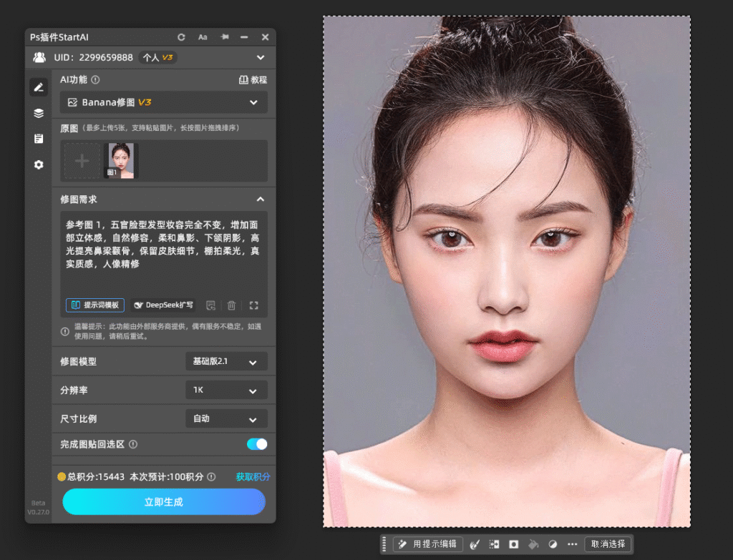The height and width of the screenshot is (560, 733).
Task: Click the brush selection icon in the contextual bar
Action: click(475, 544)
